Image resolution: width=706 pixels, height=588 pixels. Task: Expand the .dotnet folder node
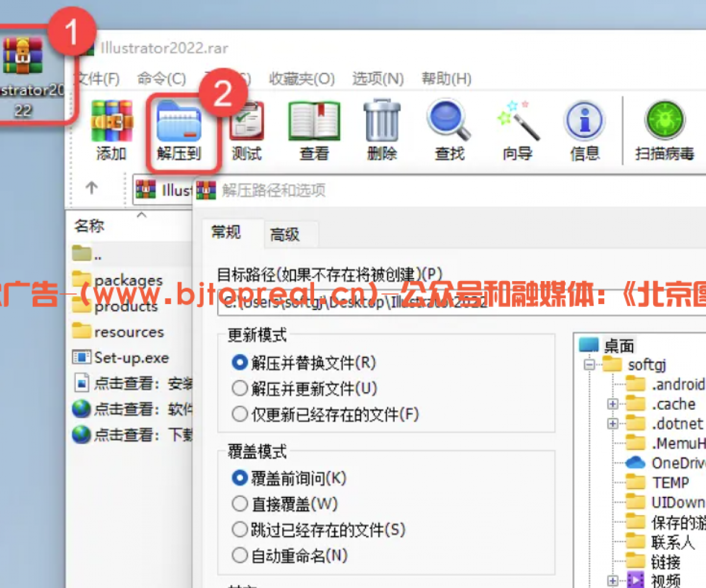tap(613, 424)
